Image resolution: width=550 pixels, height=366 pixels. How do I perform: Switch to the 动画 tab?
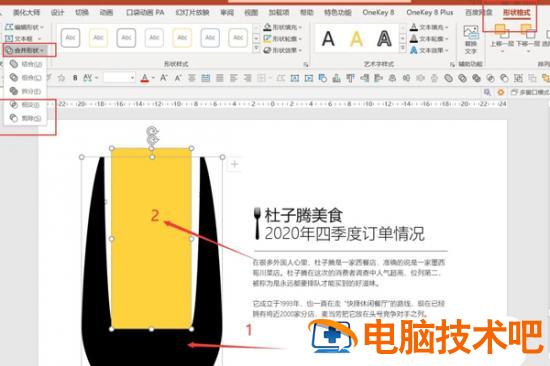click(x=106, y=13)
